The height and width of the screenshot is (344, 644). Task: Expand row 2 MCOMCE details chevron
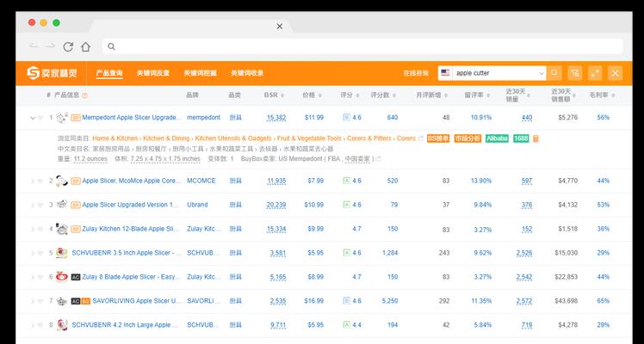click(x=33, y=181)
